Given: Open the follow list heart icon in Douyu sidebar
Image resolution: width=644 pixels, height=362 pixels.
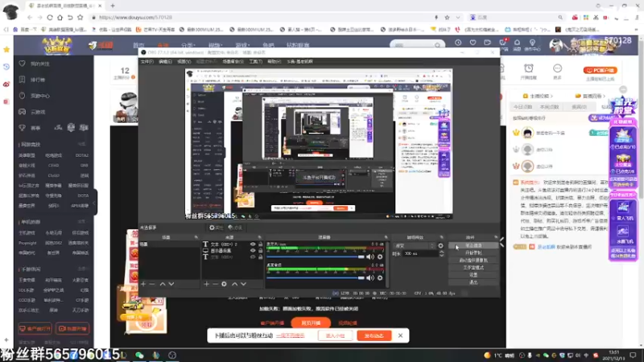Looking at the screenshot, I should (x=23, y=64).
